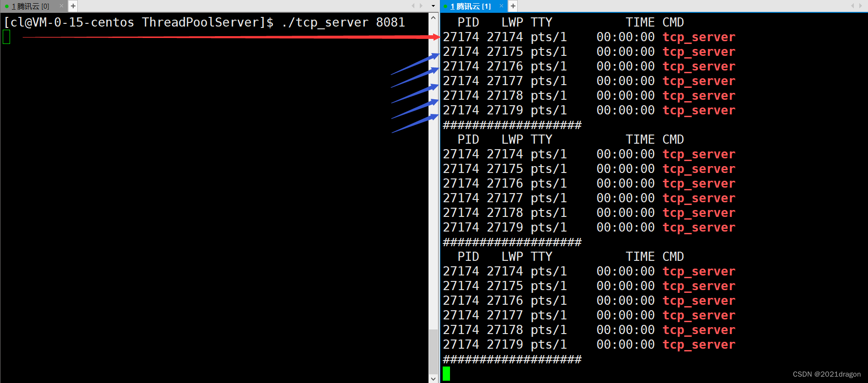Click left pane's scroll-tabs-right arrow

(x=421, y=6)
